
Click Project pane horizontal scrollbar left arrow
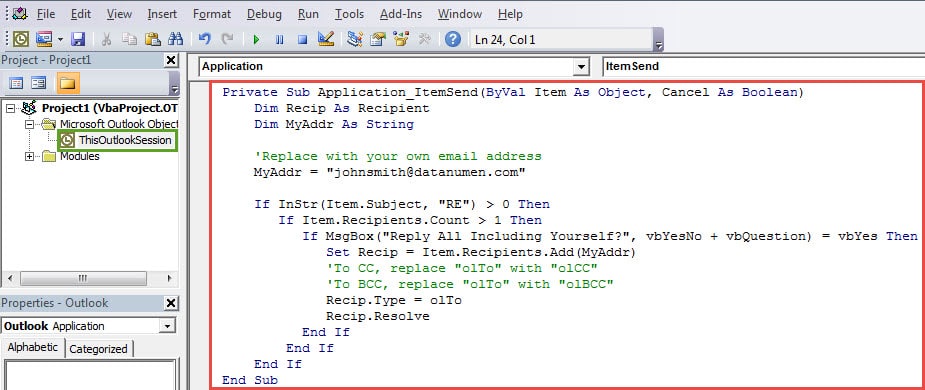(x=9, y=278)
